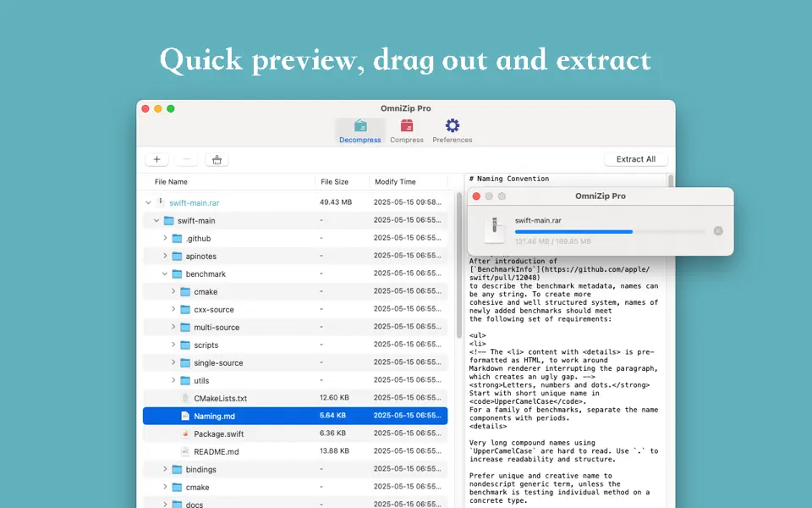The height and width of the screenshot is (508, 812).
Task: Select the third toolbar icon next to minus
Action: pyautogui.click(x=217, y=159)
